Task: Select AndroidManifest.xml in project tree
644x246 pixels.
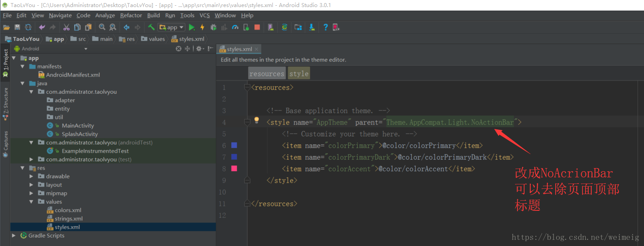Action: coord(69,75)
